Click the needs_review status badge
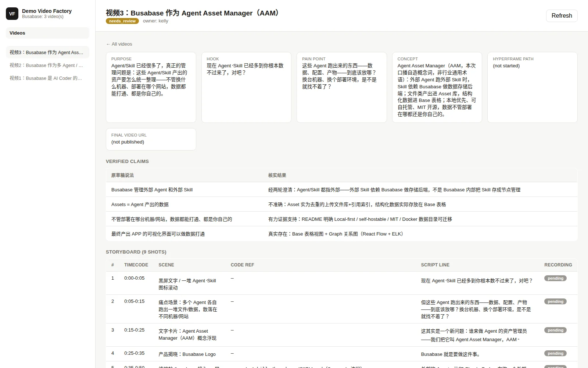 pyautogui.click(x=122, y=21)
